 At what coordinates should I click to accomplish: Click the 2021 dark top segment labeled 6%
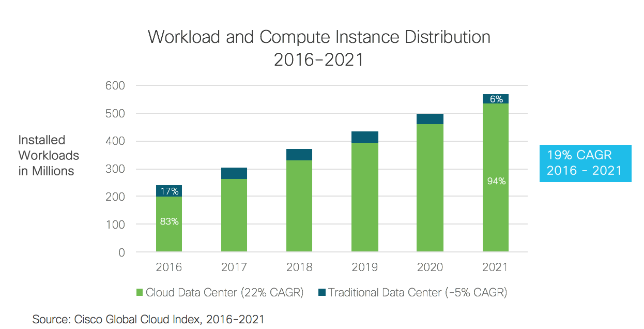496,99
